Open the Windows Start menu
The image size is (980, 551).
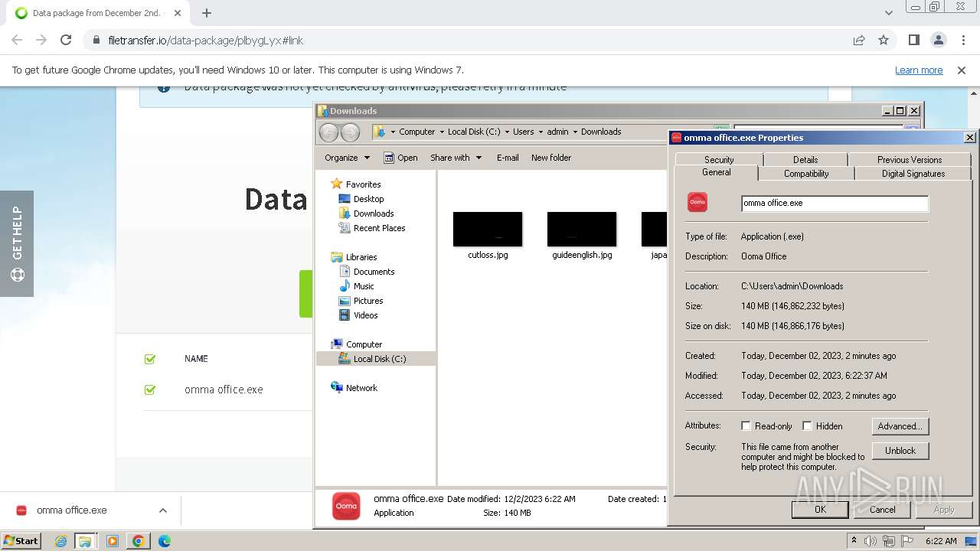pos(21,541)
